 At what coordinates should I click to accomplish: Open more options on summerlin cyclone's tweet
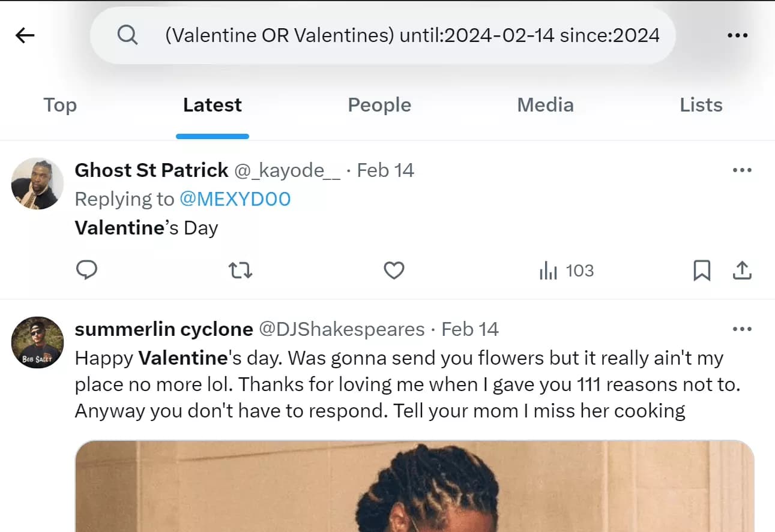click(x=743, y=329)
